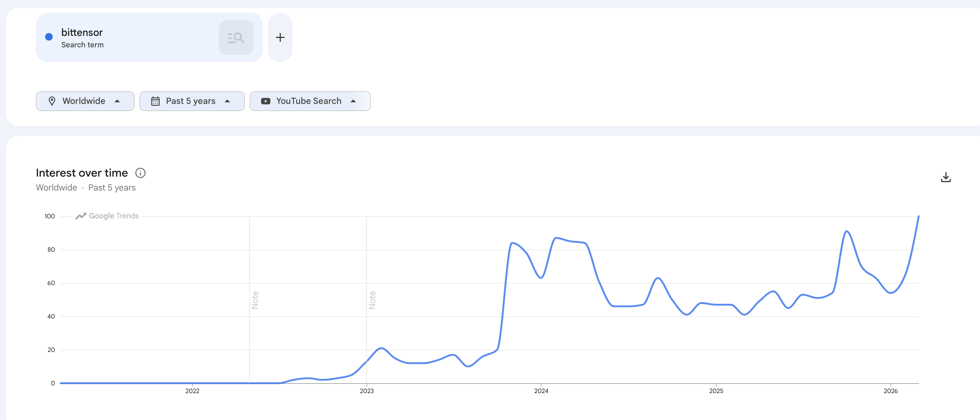Click the Google Trends logo watermark
Viewport: 980px width, 420px height.
[107, 216]
